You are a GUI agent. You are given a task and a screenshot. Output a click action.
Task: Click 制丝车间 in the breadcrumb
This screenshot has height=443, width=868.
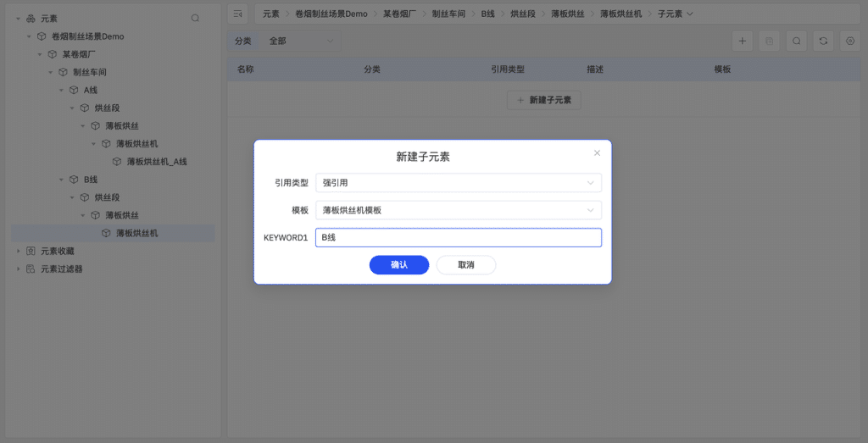click(x=448, y=14)
